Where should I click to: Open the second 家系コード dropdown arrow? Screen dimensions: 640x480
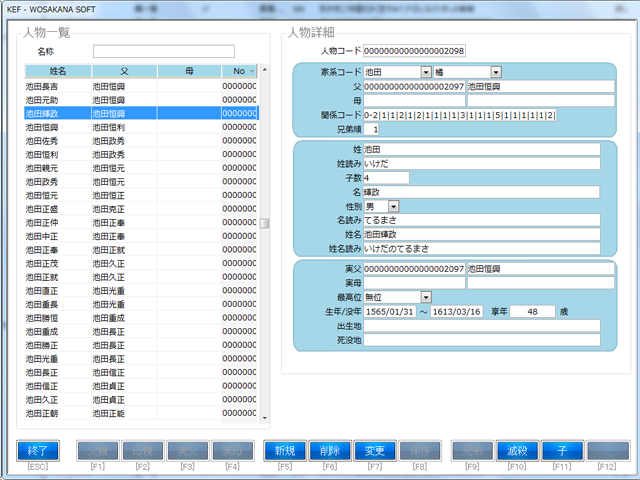coord(496,72)
